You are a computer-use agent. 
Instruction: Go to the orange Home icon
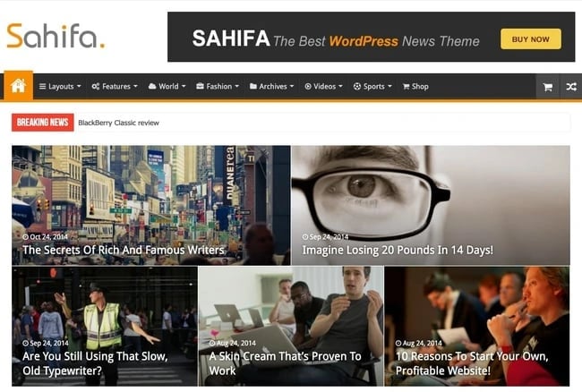tap(18, 86)
